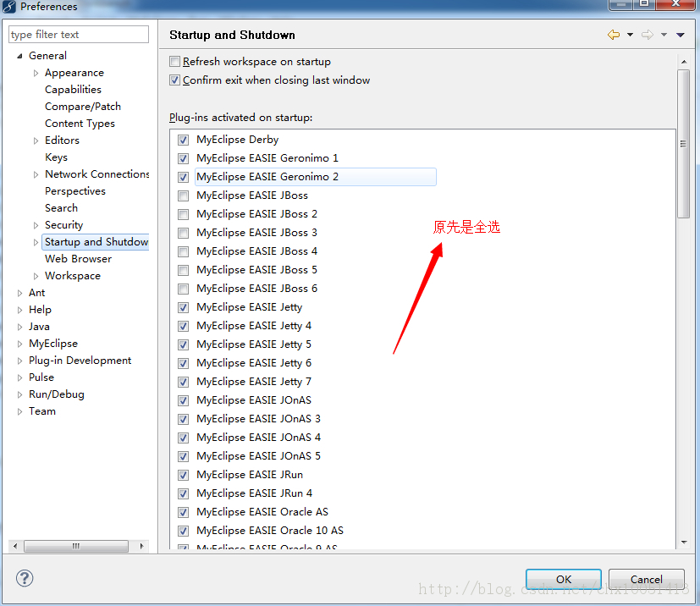Open the preferences view menu dropdown
Viewport: 700px width, 606px height.
tap(681, 35)
